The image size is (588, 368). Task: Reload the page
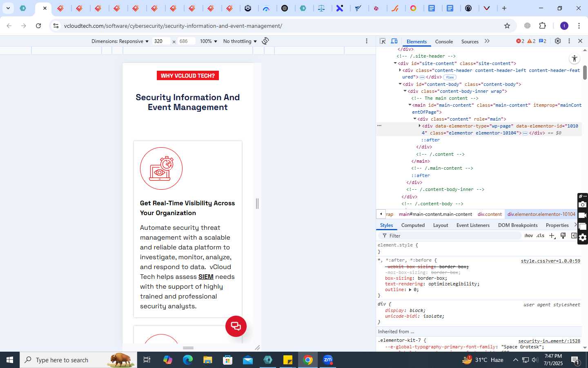point(38,26)
